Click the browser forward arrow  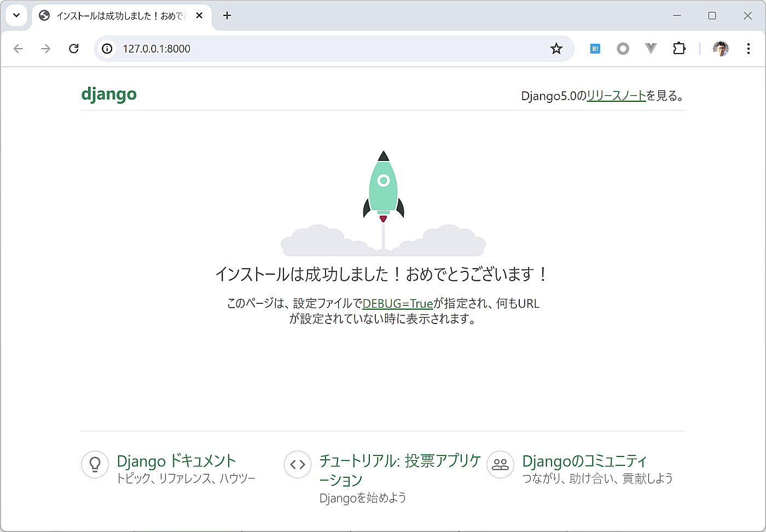[x=46, y=49]
